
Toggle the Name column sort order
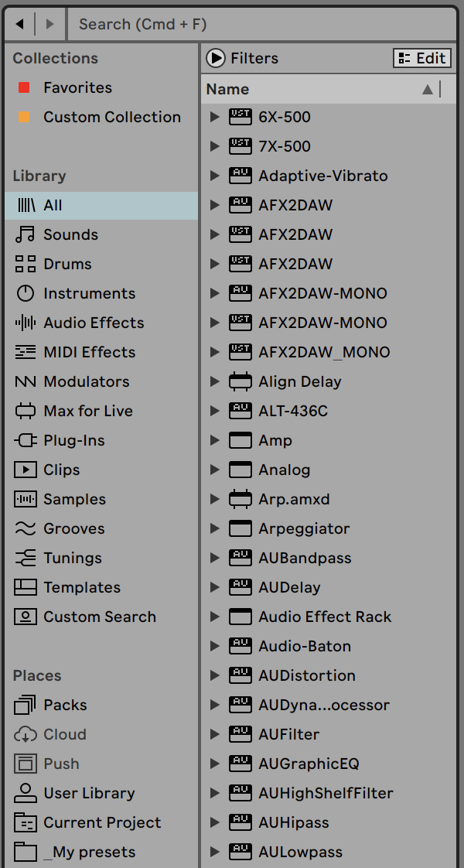coord(427,89)
